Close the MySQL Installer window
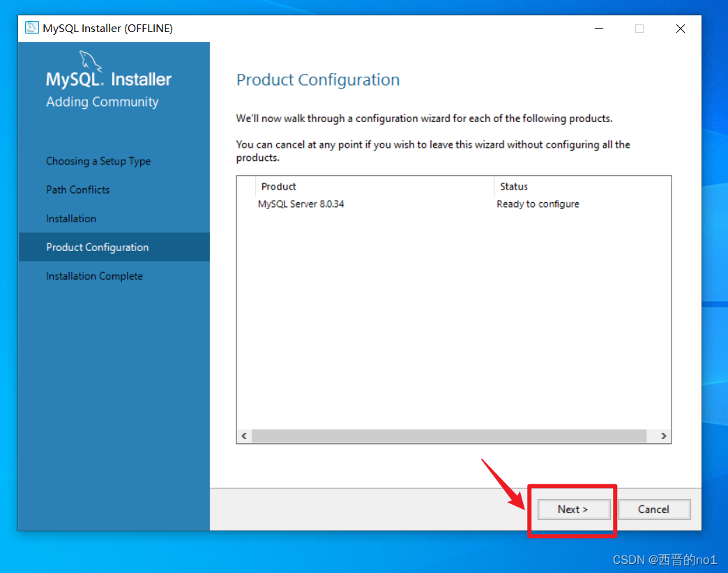 coord(681,29)
